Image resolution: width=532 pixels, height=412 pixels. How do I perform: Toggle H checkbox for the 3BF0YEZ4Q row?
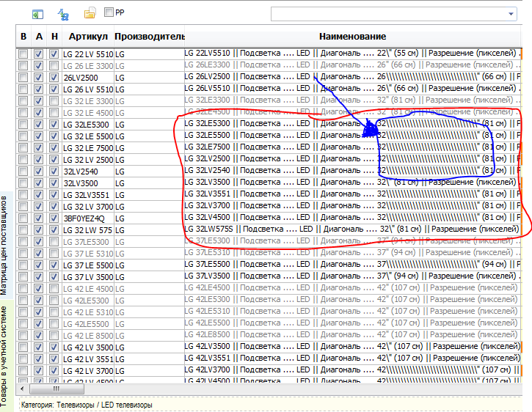[x=54, y=218]
